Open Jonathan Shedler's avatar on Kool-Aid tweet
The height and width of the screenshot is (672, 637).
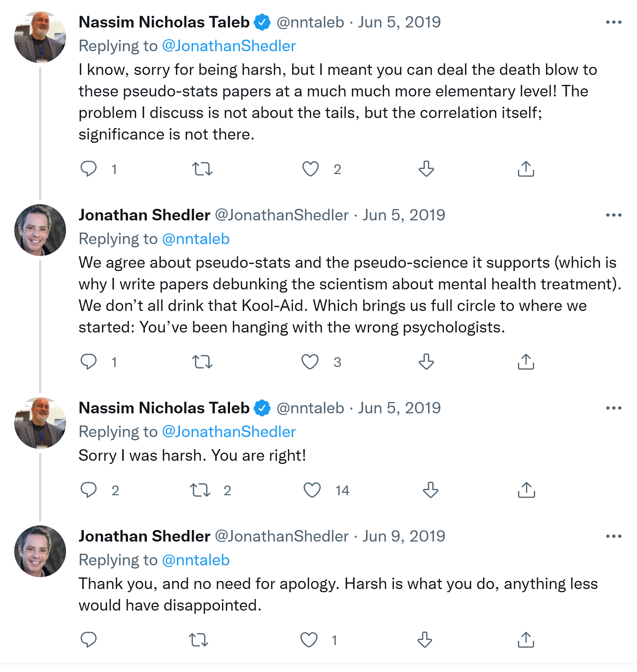40,230
